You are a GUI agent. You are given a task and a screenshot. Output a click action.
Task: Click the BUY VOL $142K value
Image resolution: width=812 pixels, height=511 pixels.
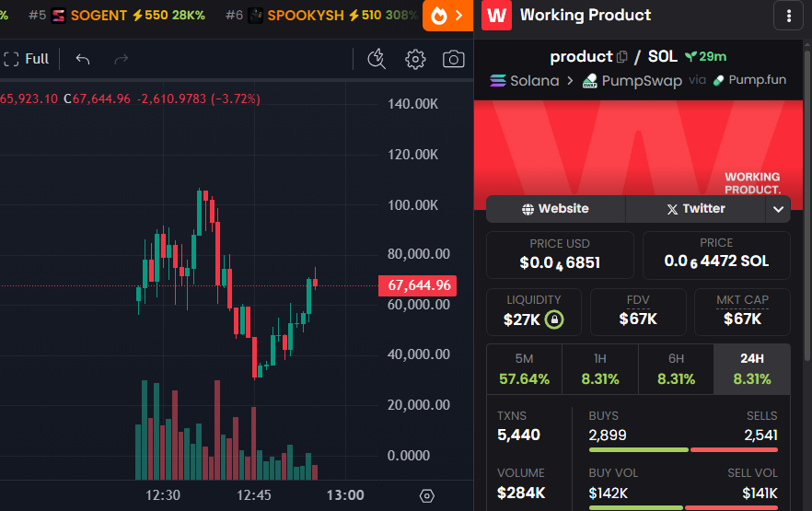(608, 493)
